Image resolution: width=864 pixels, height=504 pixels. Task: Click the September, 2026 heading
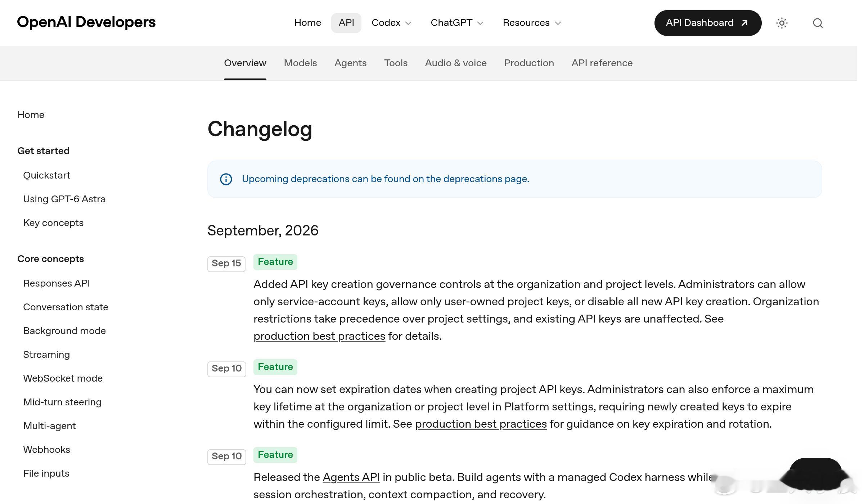[x=263, y=231]
